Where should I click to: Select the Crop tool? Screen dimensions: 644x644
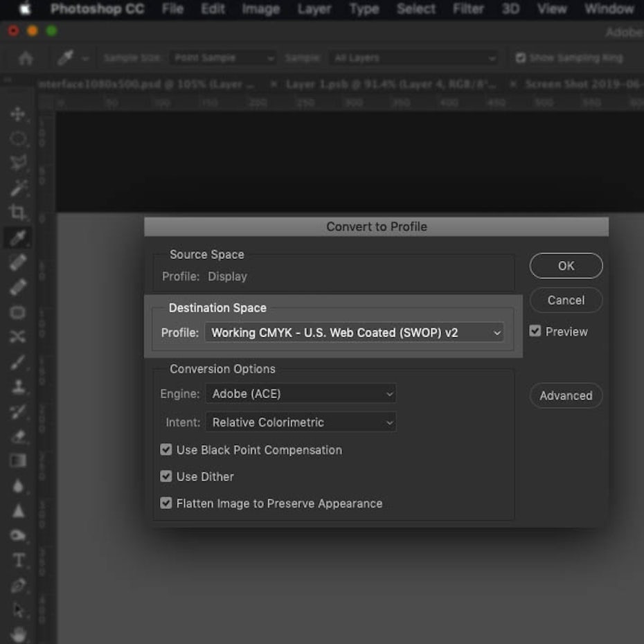18,213
